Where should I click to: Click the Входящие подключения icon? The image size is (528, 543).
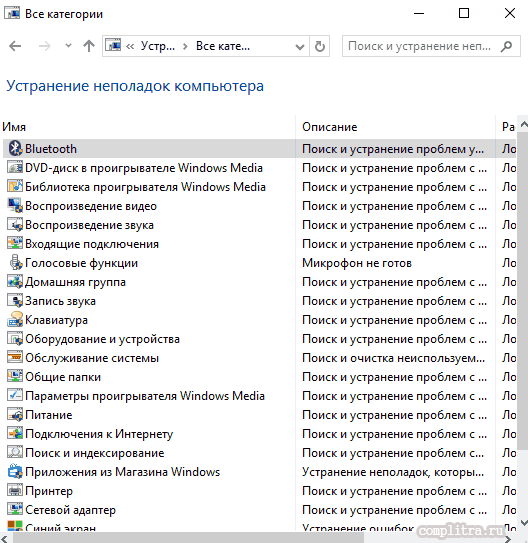pyautogui.click(x=15, y=244)
